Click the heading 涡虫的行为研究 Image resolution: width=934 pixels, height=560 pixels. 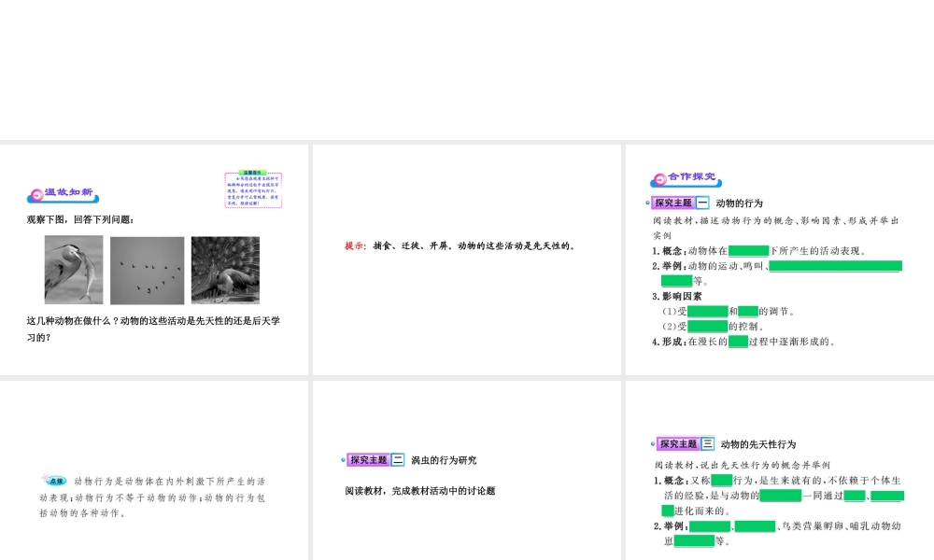tap(444, 460)
